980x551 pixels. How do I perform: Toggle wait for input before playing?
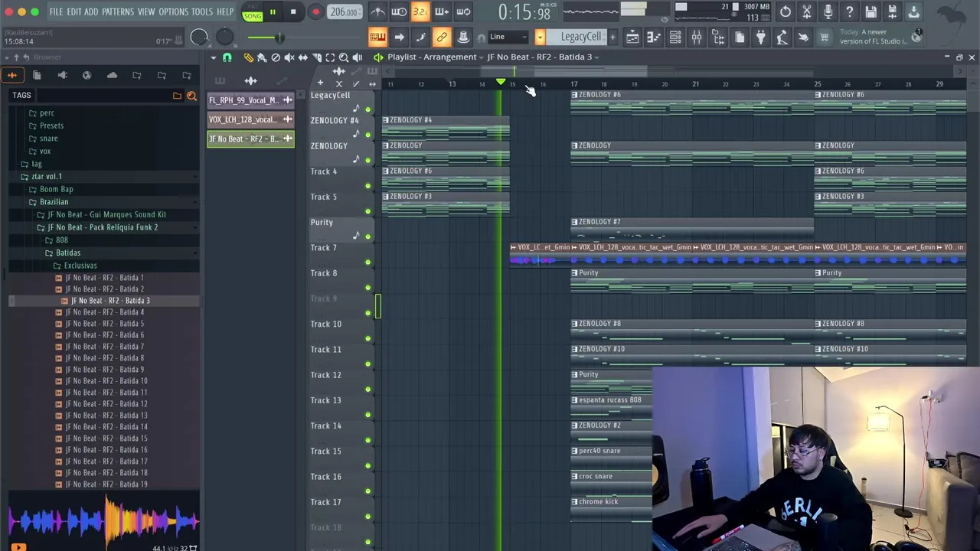coord(399,11)
